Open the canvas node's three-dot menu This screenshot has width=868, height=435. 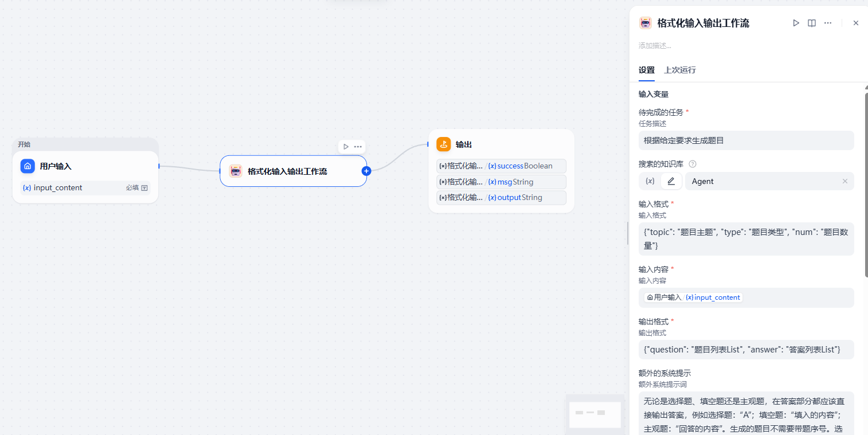(358, 147)
